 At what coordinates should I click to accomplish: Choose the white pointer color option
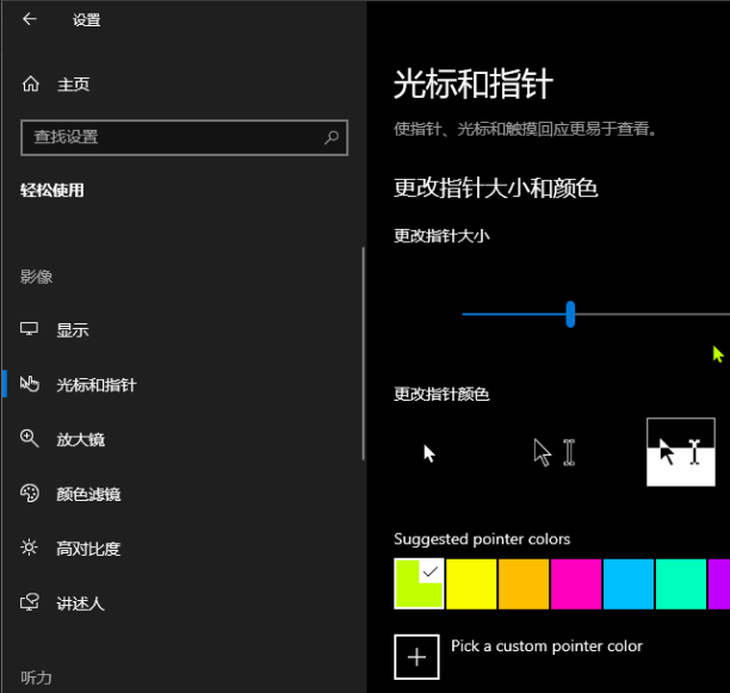tap(429, 453)
